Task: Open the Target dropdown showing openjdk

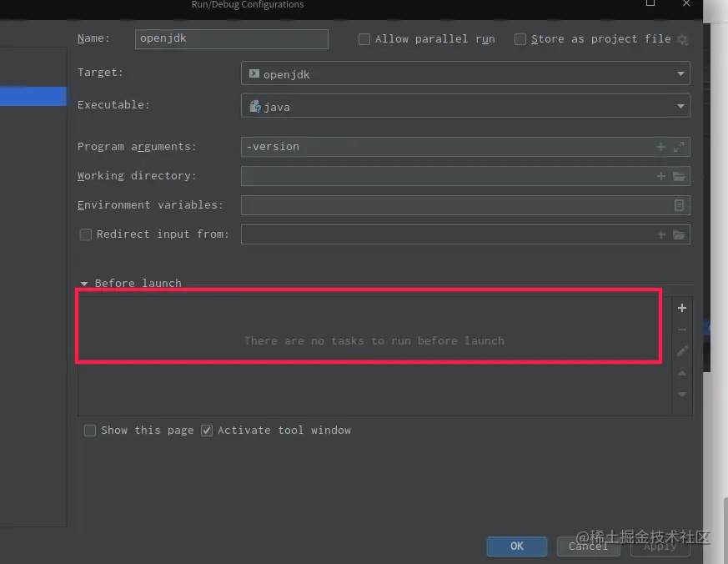Action: pyautogui.click(x=465, y=73)
